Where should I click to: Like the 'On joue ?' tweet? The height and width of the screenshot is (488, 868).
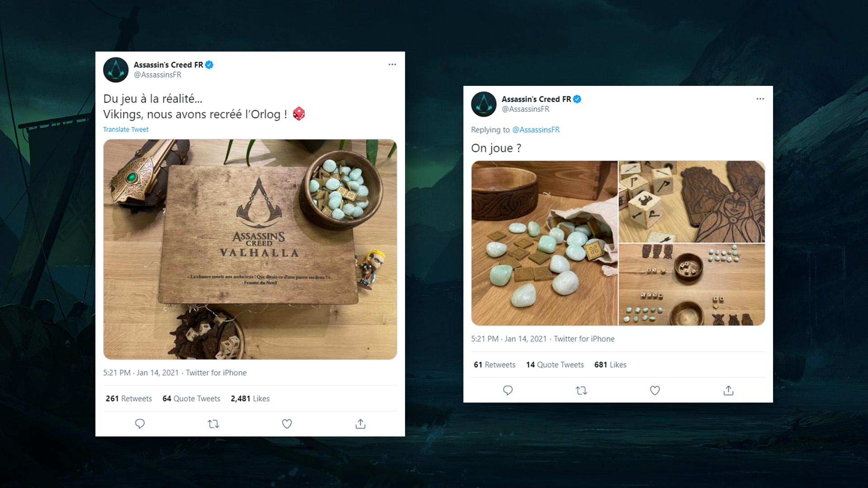(655, 390)
